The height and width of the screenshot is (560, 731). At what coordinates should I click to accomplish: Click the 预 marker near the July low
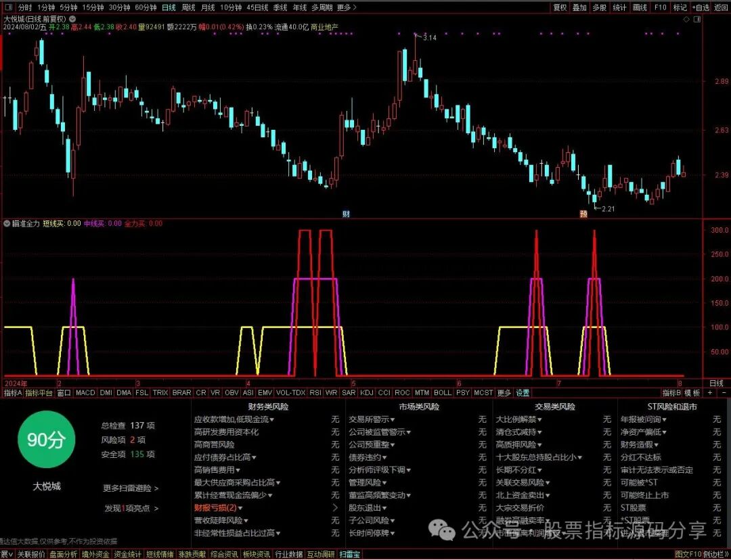[x=583, y=214]
